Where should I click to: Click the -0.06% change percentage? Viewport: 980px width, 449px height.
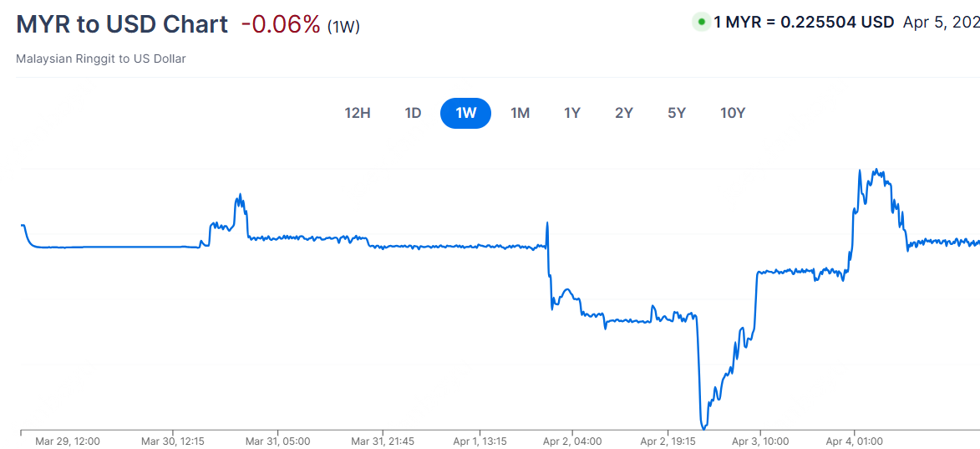(281, 25)
